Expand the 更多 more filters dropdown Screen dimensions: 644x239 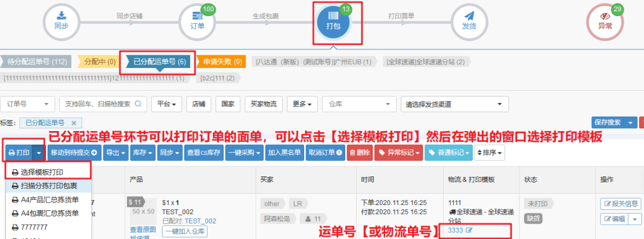(302, 104)
